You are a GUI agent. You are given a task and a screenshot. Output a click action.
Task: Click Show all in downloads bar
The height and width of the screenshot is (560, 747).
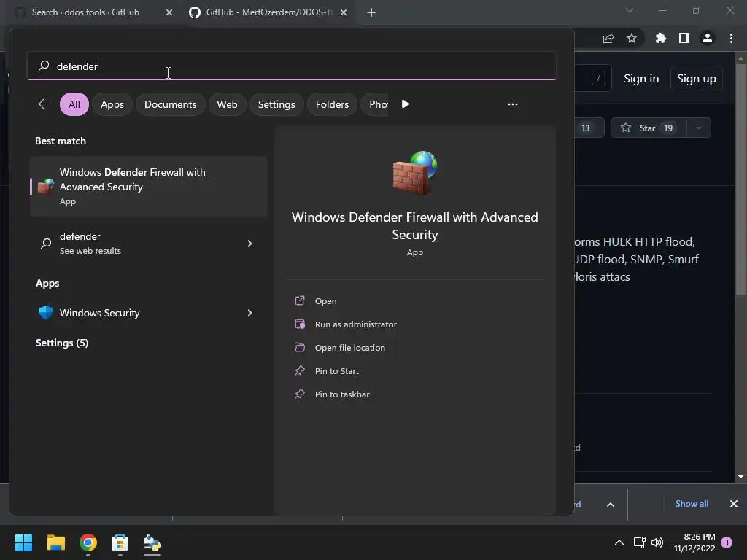[692, 504]
